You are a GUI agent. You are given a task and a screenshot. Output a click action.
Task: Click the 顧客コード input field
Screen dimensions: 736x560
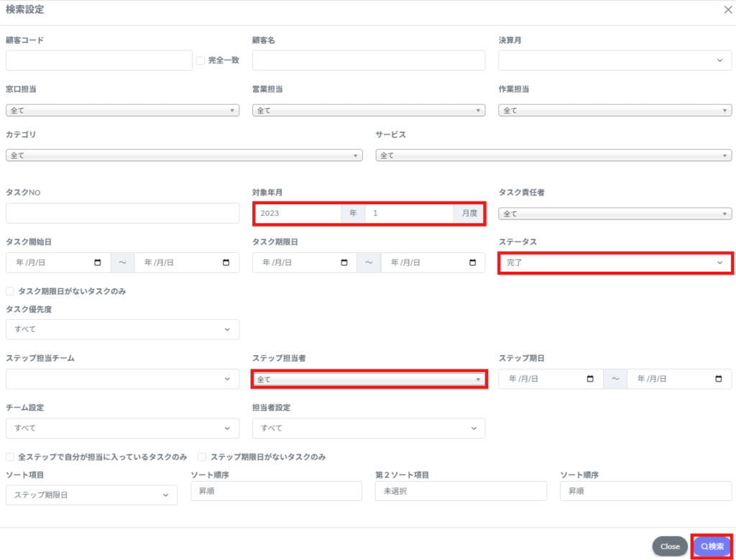click(x=99, y=60)
